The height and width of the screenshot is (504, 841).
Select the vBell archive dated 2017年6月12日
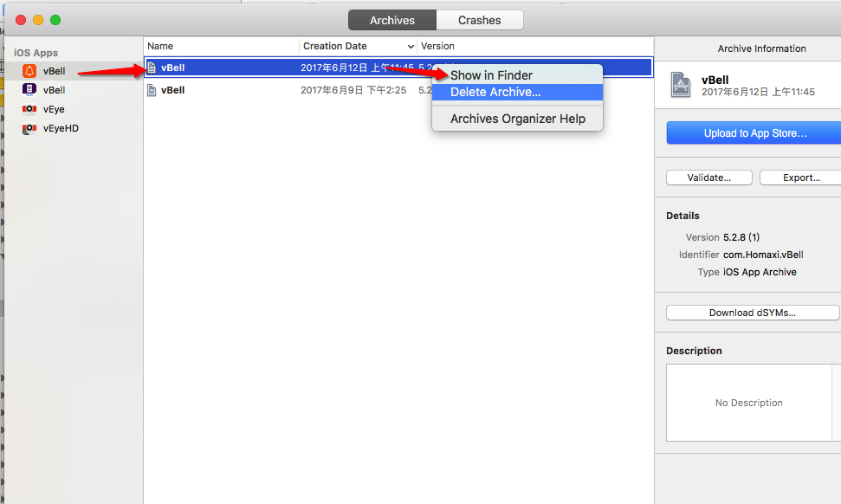[x=398, y=68]
